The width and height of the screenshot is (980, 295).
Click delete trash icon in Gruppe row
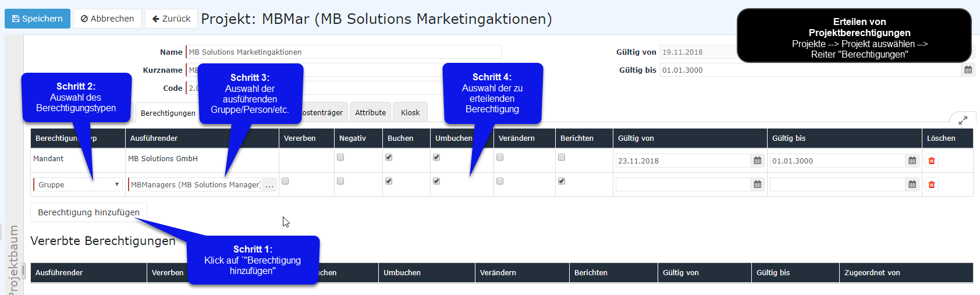tap(931, 184)
